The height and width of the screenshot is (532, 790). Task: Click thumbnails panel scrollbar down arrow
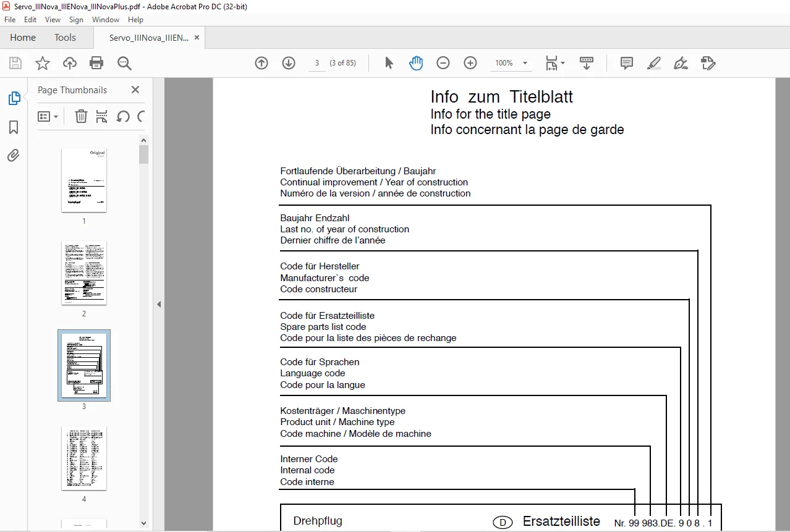[x=144, y=524]
